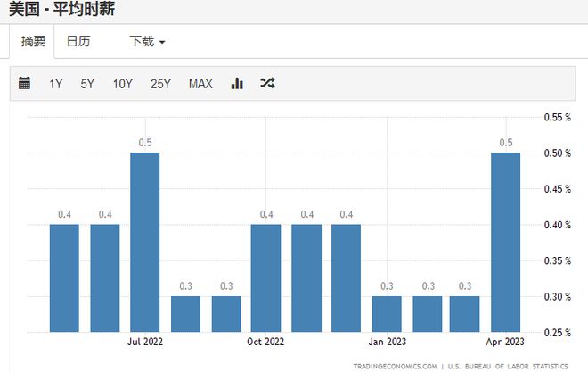Image resolution: width=588 pixels, height=372 pixels.
Task: Click the 美国 - 平均时薪 heading
Action: (61, 9)
